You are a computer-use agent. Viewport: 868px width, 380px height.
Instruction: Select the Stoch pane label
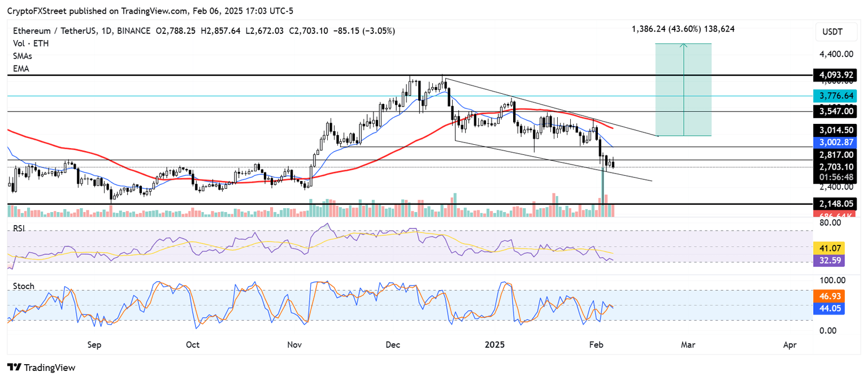pyautogui.click(x=23, y=286)
